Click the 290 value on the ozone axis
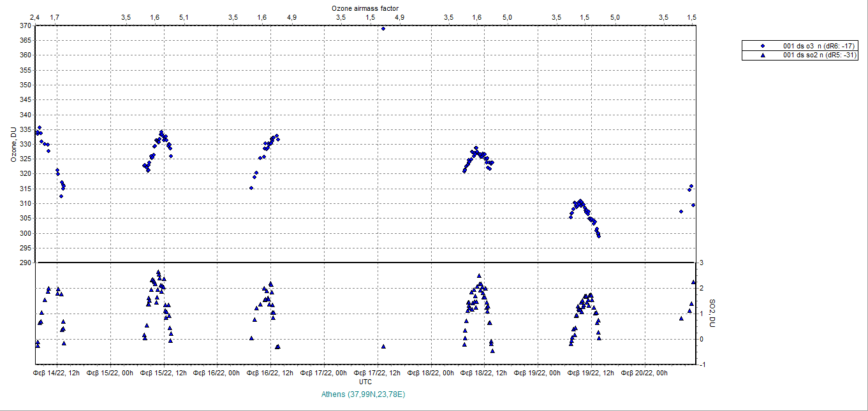 pyautogui.click(x=25, y=263)
